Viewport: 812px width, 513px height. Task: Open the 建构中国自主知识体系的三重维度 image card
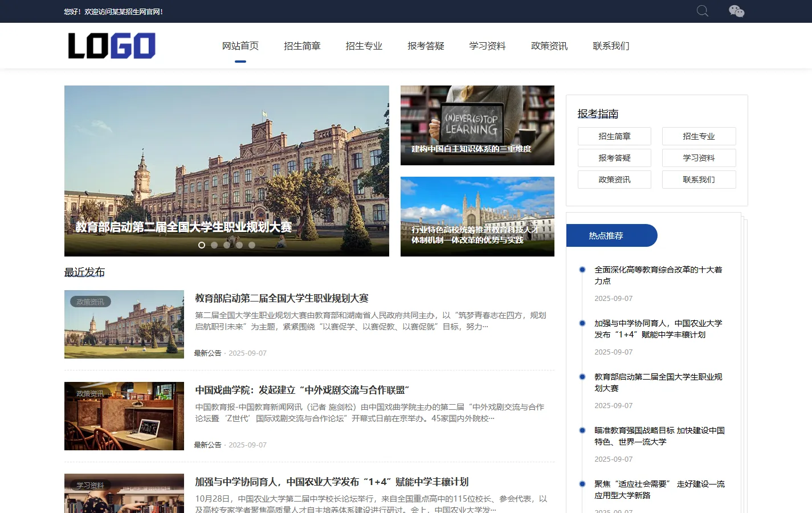click(x=478, y=125)
